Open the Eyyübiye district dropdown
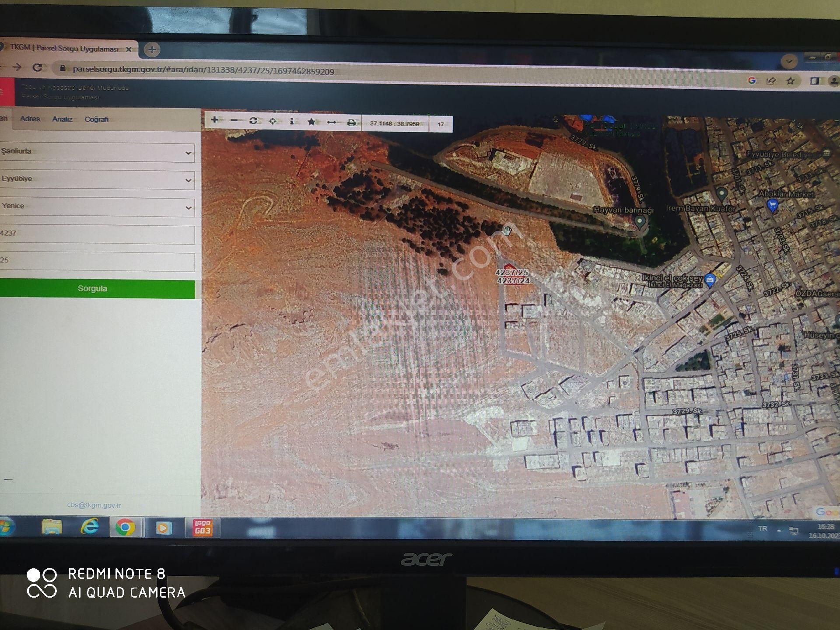 pos(97,179)
